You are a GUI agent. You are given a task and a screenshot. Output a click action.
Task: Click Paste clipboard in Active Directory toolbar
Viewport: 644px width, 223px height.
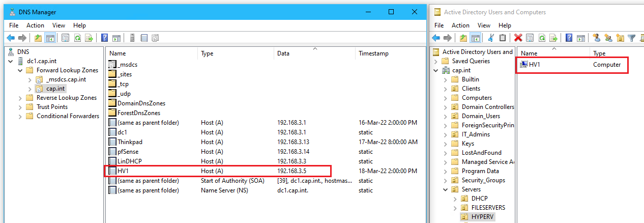pos(503,38)
